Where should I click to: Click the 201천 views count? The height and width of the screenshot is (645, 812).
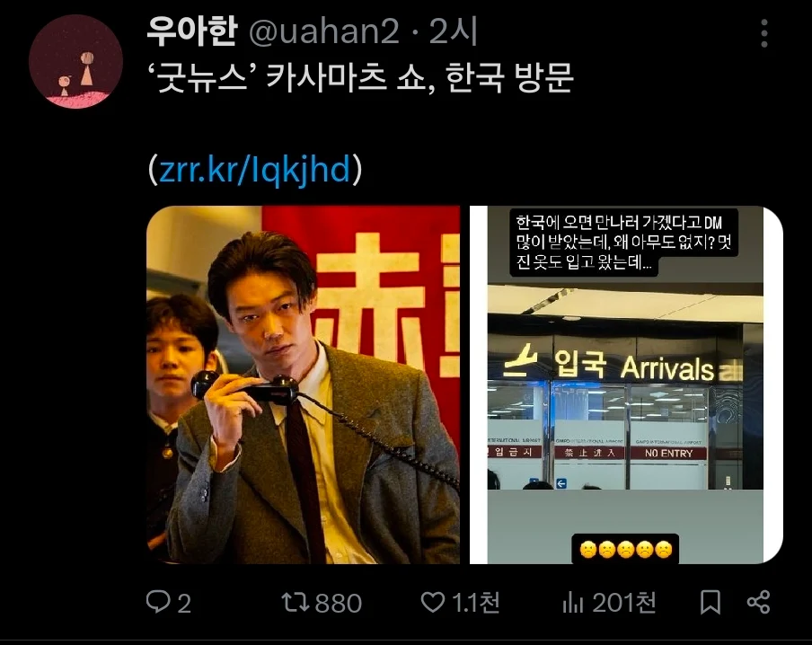point(624,603)
